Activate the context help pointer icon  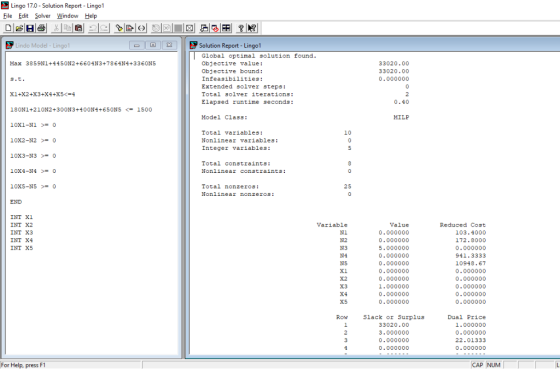252,28
